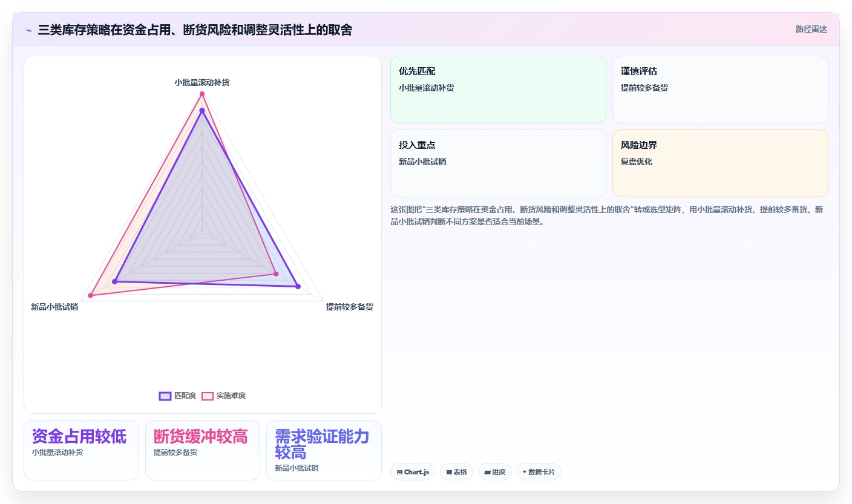Open the 优先匹配 card
Screen dimensions: 852x504
pyautogui.click(x=498, y=90)
